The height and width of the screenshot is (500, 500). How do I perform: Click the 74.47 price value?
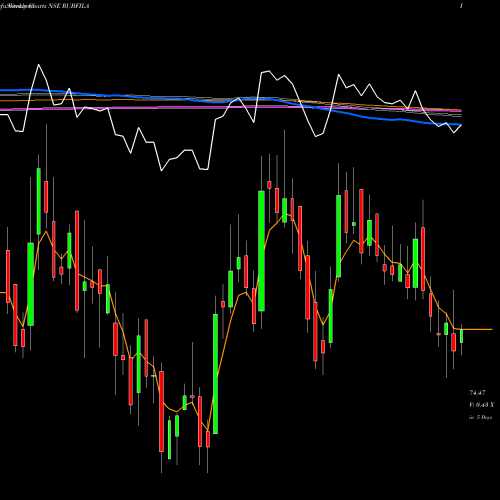coord(477,393)
